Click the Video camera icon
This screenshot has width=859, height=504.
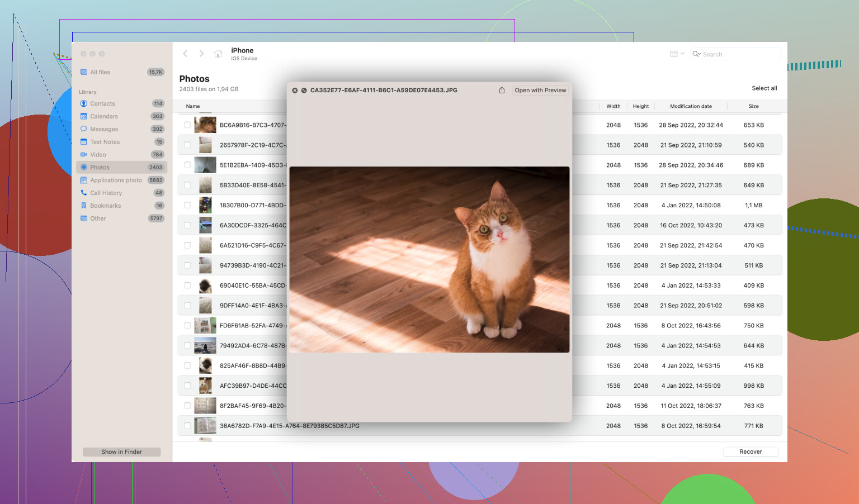click(x=84, y=155)
